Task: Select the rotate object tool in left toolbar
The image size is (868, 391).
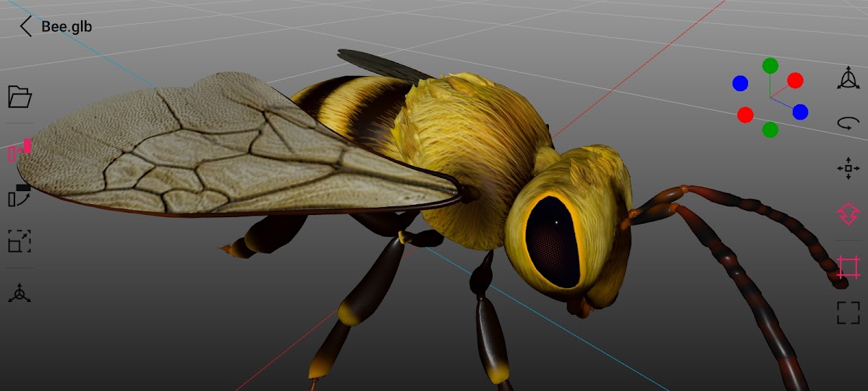Action: pyautogui.click(x=20, y=195)
